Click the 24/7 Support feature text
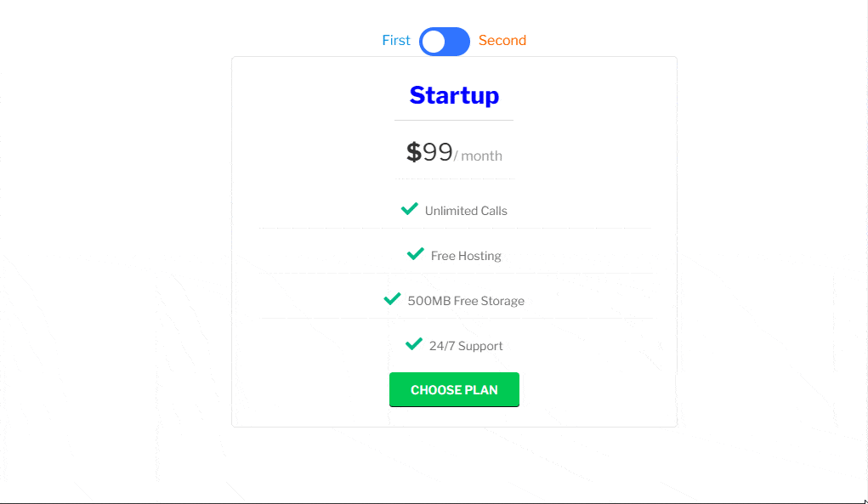 click(466, 346)
